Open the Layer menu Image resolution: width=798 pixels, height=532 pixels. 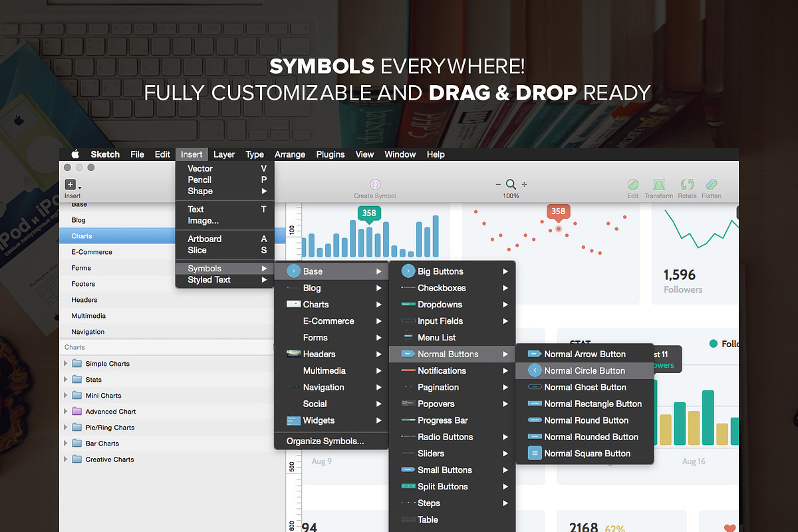click(x=224, y=154)
